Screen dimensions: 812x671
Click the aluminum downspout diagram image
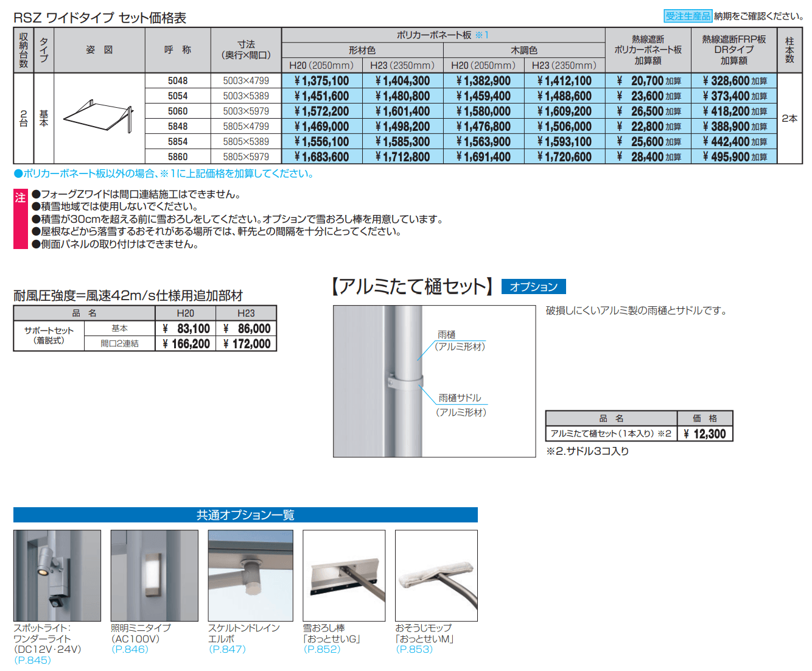click(x=435, y=380)
